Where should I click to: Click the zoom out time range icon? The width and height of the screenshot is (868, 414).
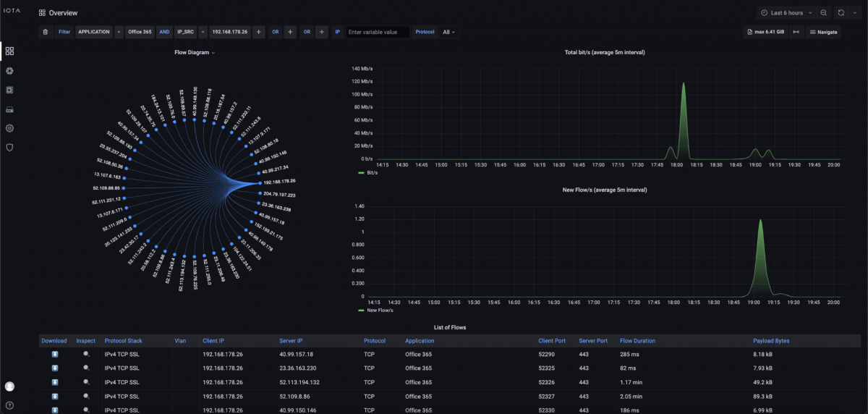823,13
